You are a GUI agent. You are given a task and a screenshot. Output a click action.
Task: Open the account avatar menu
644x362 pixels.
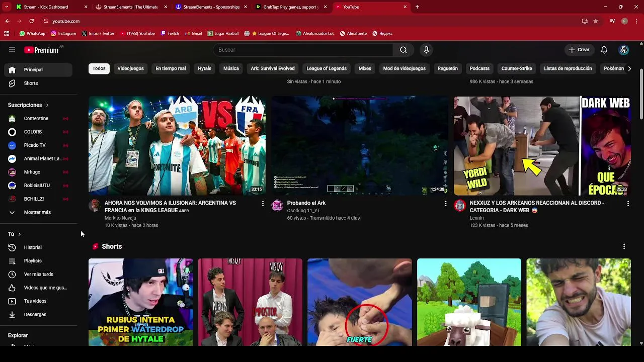coord(624,50)
